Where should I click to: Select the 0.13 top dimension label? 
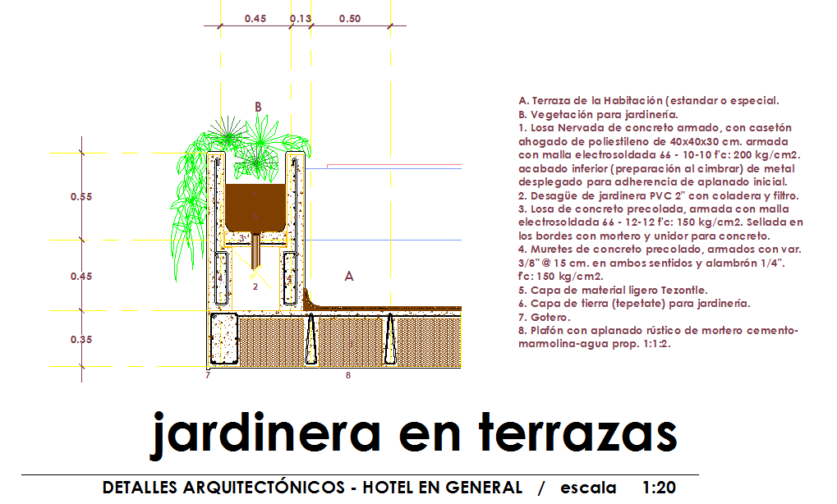[301, 19]
